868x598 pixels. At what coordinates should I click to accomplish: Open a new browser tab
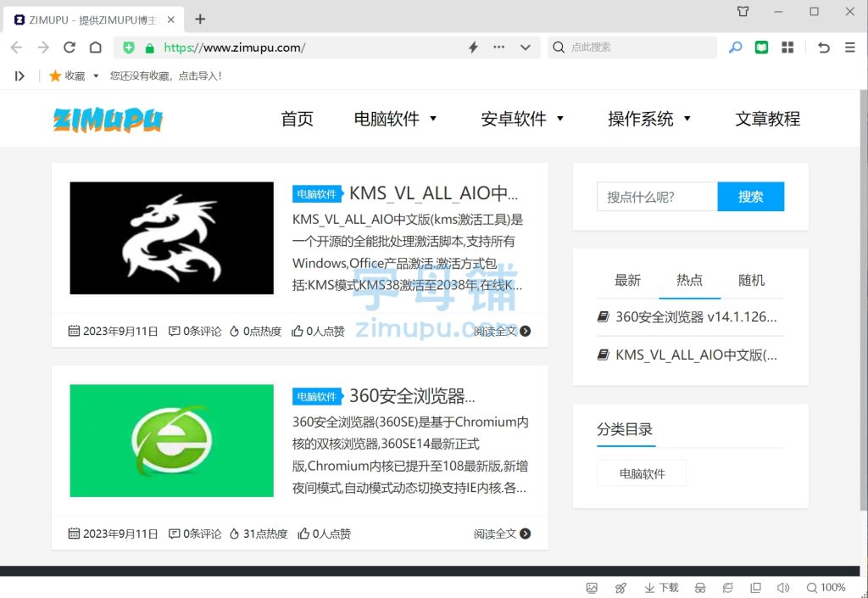(200, 20)
